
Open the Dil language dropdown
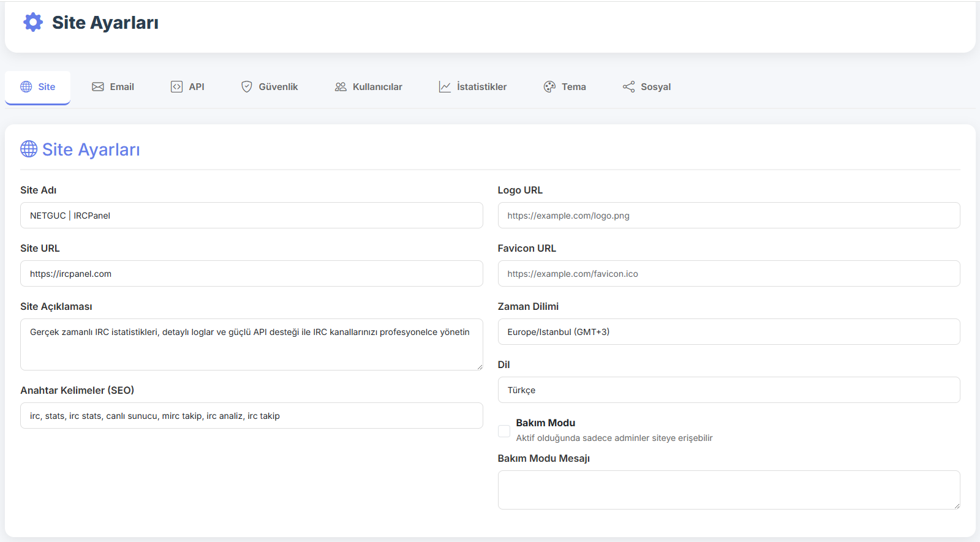(x=728, y=390)
